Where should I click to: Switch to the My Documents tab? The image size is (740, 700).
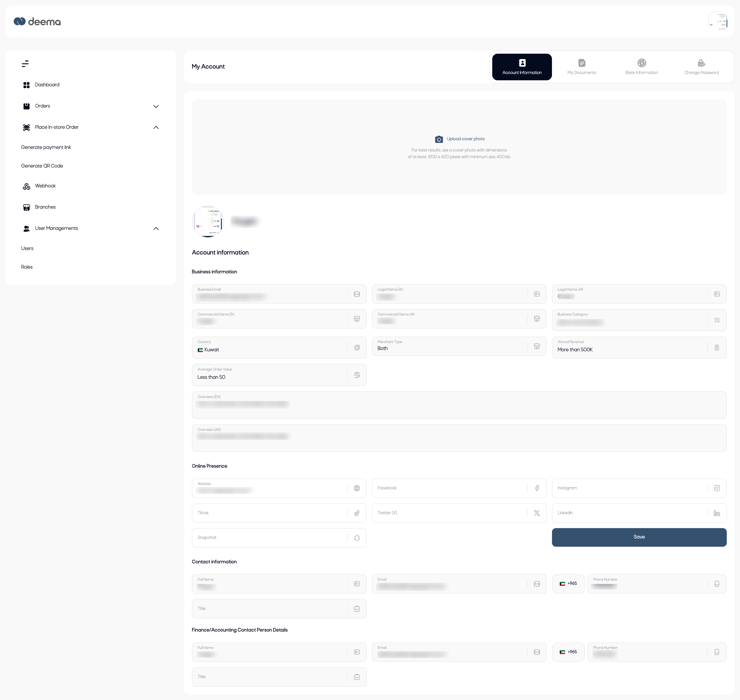click(x=581, y=67)
